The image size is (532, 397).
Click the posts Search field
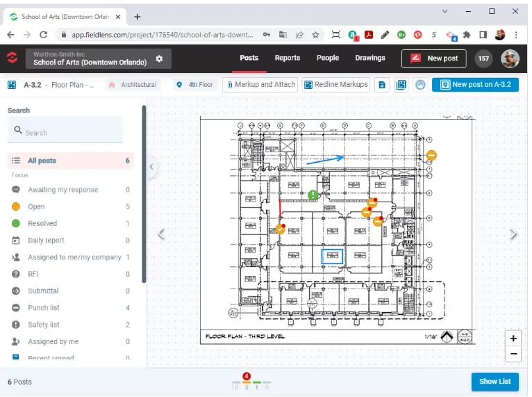coord(65,132)
